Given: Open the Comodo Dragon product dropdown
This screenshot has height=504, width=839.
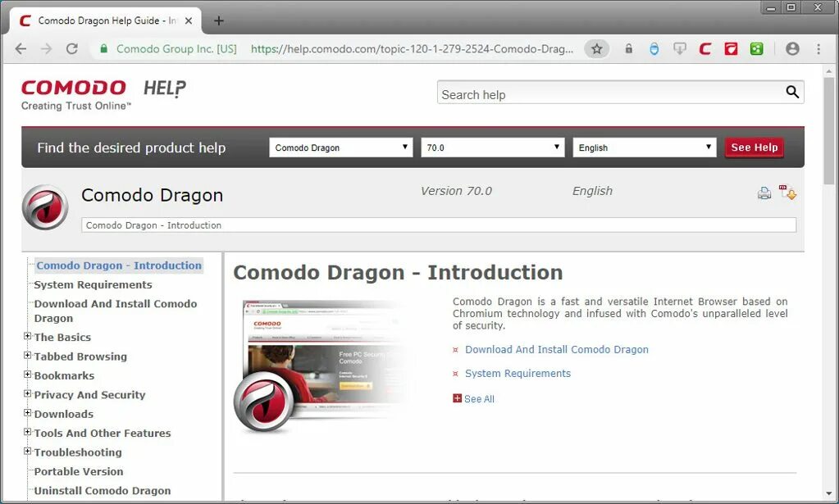Looking at the screenshot, I should point(341,148).
